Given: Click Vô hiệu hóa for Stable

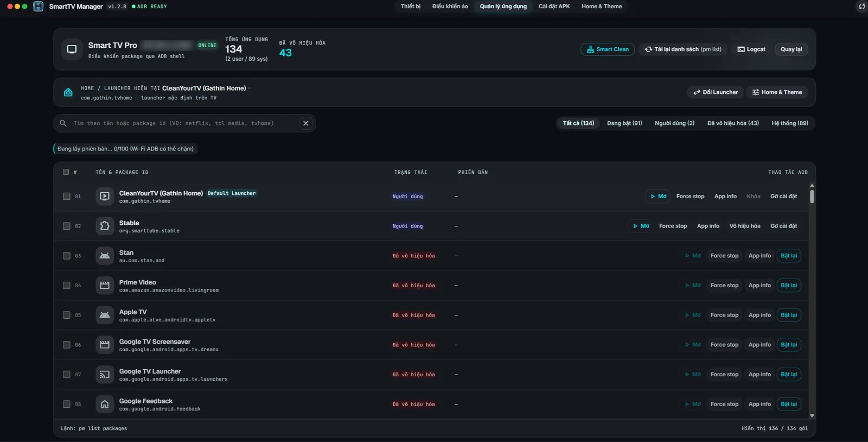Looking at the screenshot, I should (x=745, y=226).
